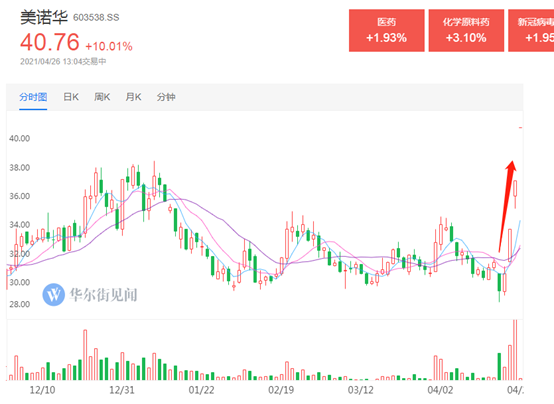554x404 pixels.
Task: Click the 12/10 date axis label
Action: tap(42, 390)
